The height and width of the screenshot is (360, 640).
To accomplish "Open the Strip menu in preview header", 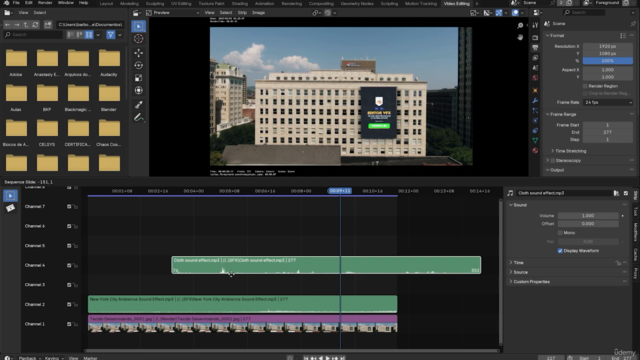I will tap(242, 13).
